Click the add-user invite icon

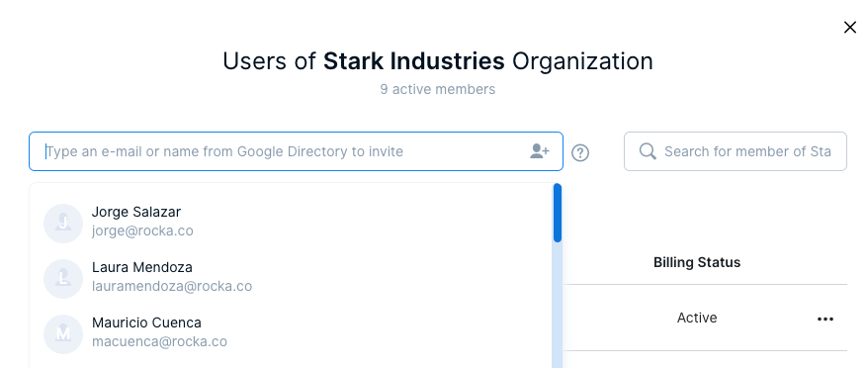539,151
